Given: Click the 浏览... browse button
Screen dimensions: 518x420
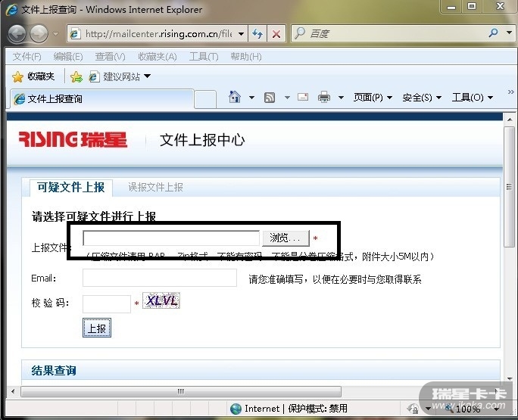Looking at the screenshot, I should click(286, 238).
